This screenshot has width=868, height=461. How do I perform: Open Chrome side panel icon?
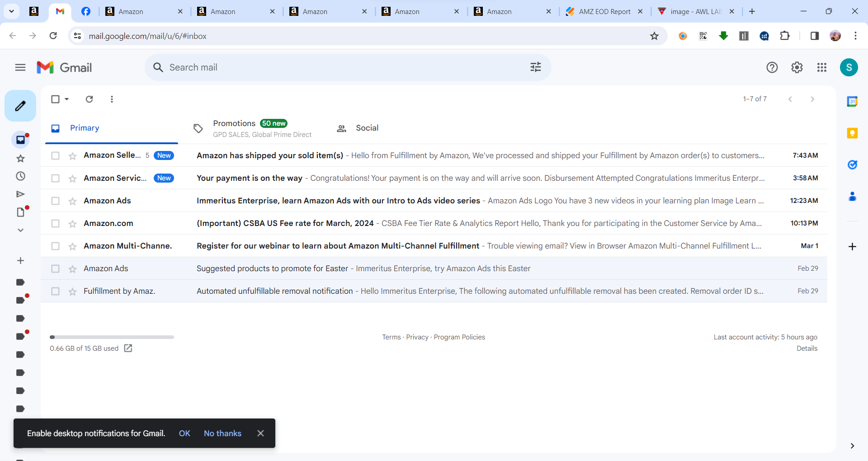pos(815,36)
